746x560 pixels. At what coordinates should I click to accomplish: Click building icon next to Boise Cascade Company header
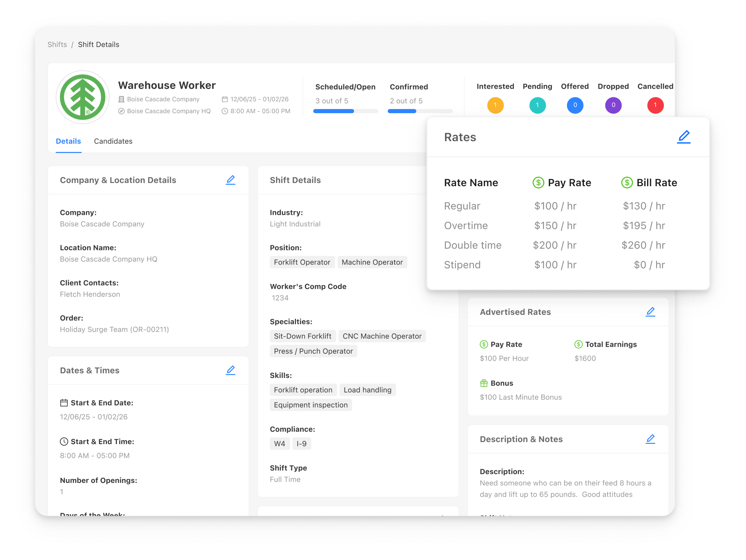coord(121,99)
